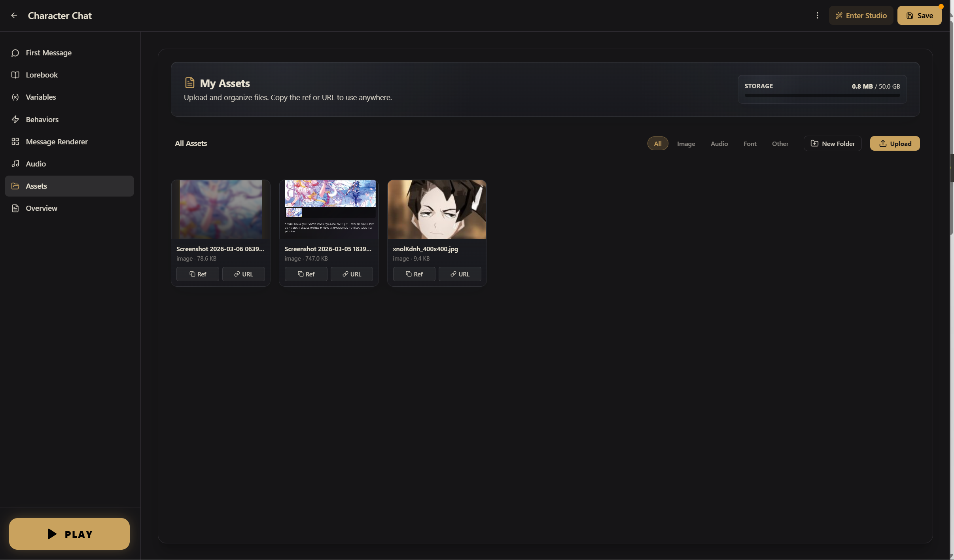Open the Audio music note item

point(15,164)
